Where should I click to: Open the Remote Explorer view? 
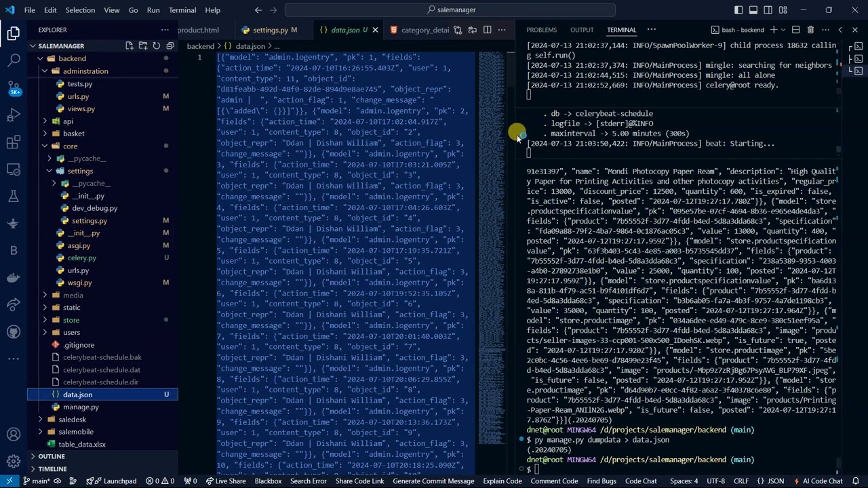click(x=14, y=169)
